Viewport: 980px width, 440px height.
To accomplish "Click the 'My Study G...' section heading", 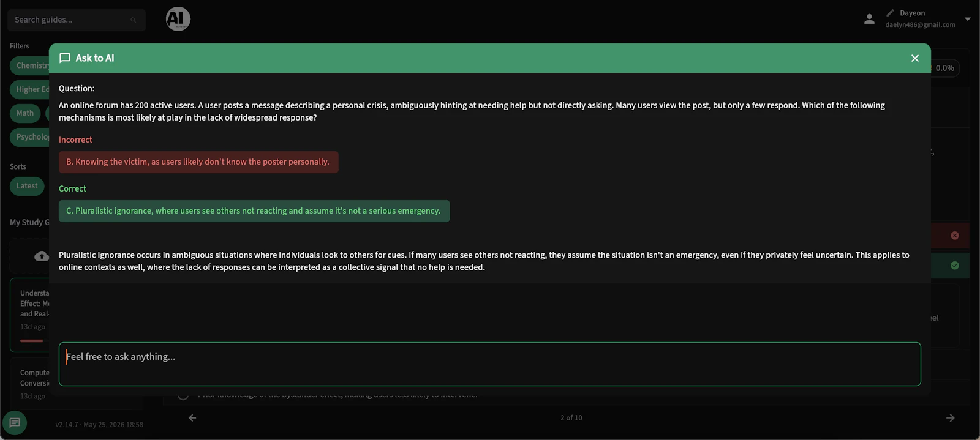I will coord(29,223).
